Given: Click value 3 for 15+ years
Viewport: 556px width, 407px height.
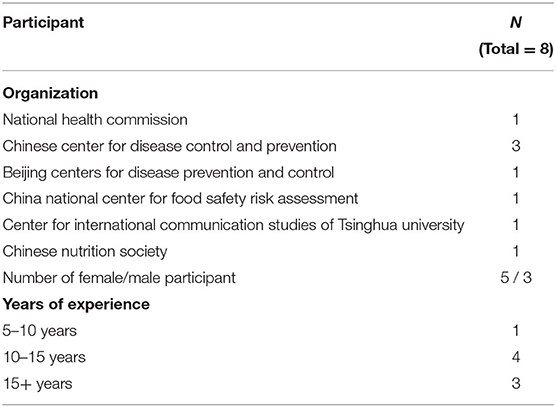Looking at the screenshot, I should pos(516,384).
